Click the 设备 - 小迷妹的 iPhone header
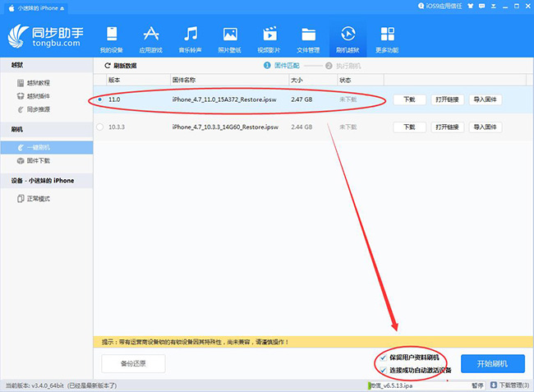Image resolution: width=534 pixels, height=392 pixels. [47, 181]
